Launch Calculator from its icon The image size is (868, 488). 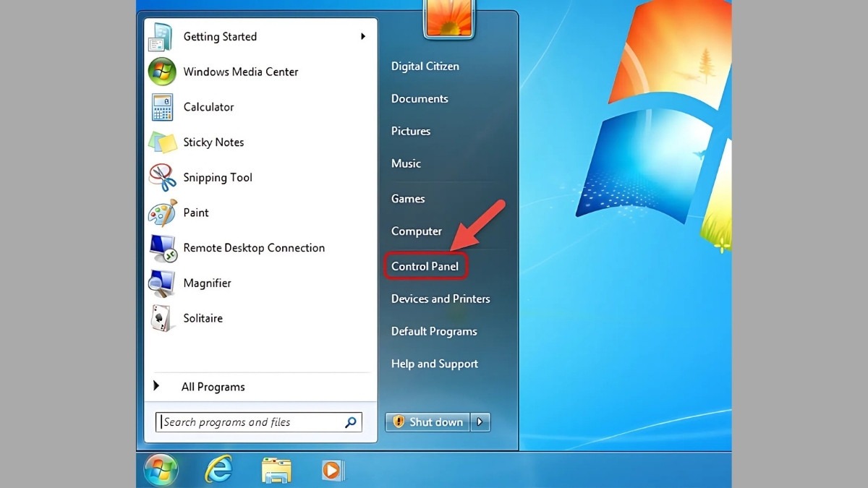point(162,107)
